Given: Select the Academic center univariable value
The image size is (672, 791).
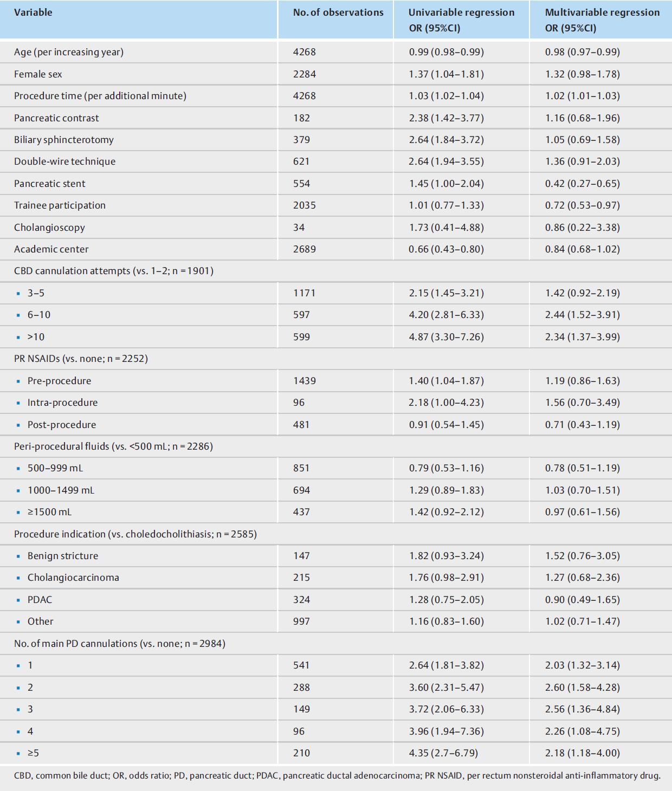Looking at the screenshot, I should (446, 249).
